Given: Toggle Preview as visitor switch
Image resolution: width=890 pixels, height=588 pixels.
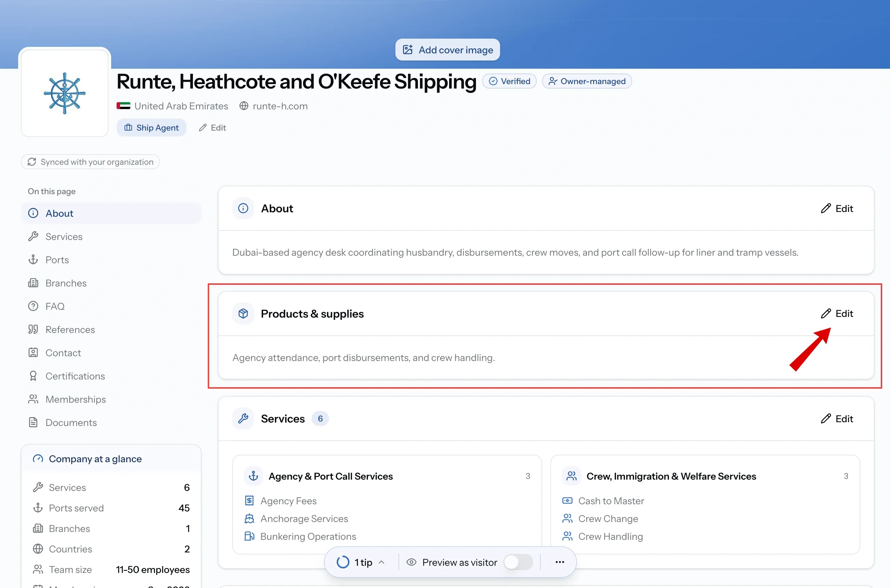Looking at the screenshot, I should pyautogui.click(x=518, y=562).
